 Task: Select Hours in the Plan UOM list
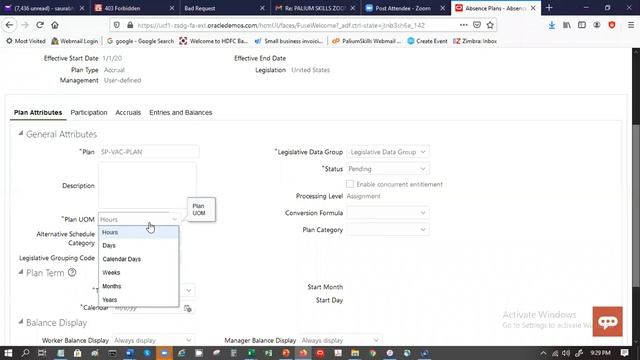[x=138, y=232]
